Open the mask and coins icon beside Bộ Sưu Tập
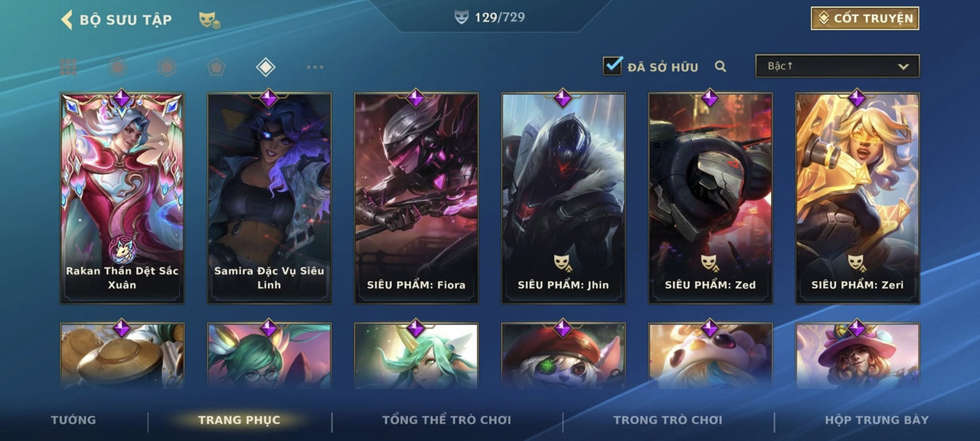980x441 pixels. click(x=209, y=20)
